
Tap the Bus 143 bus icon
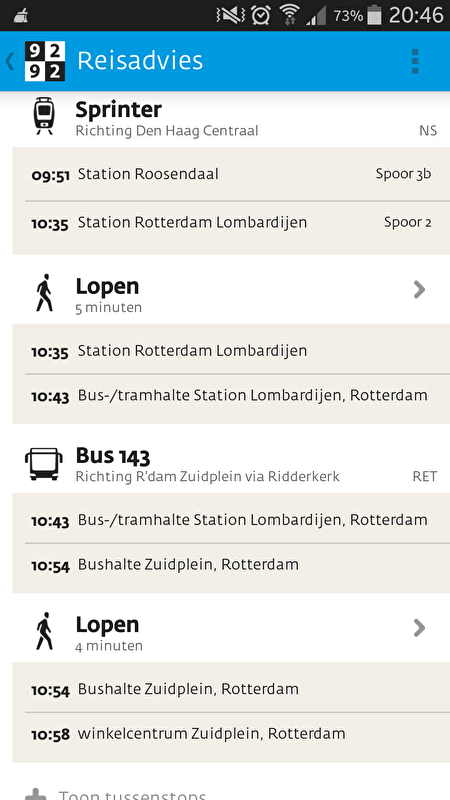(44, 464)
